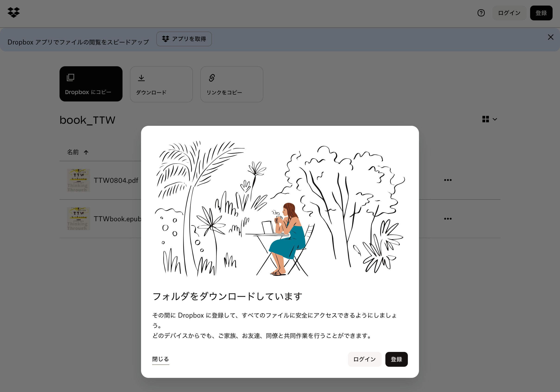The height and width of the screenshot is (392, 560).
Task: Click the black 登録 button in dialog
Action: click(396, 359)
